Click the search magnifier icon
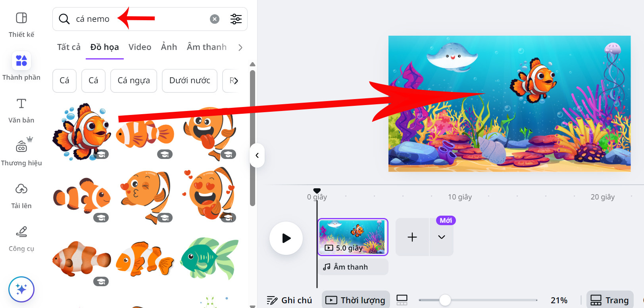This screenshot has height=308, width=644. click(64, 19)
